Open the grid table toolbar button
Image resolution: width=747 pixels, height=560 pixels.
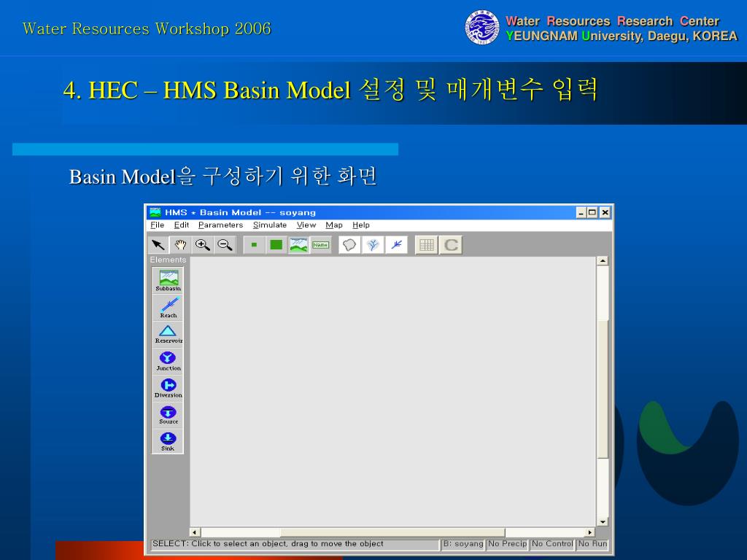click(426, 245)
